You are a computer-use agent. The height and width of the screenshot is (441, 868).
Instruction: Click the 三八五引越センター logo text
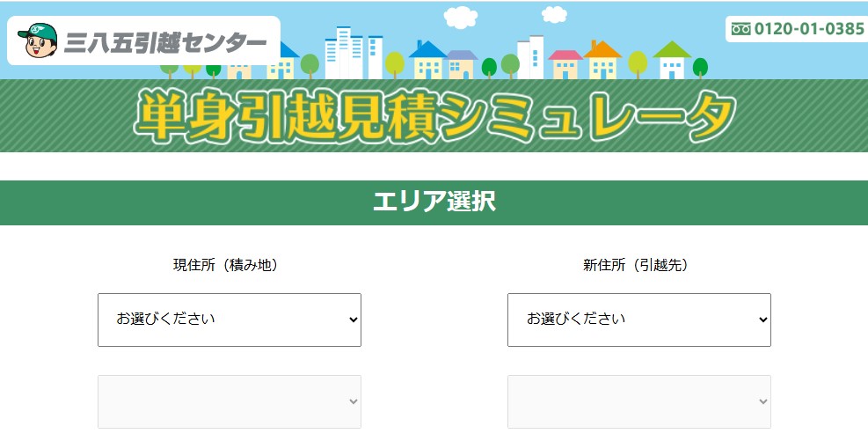(x=165, y=42)
